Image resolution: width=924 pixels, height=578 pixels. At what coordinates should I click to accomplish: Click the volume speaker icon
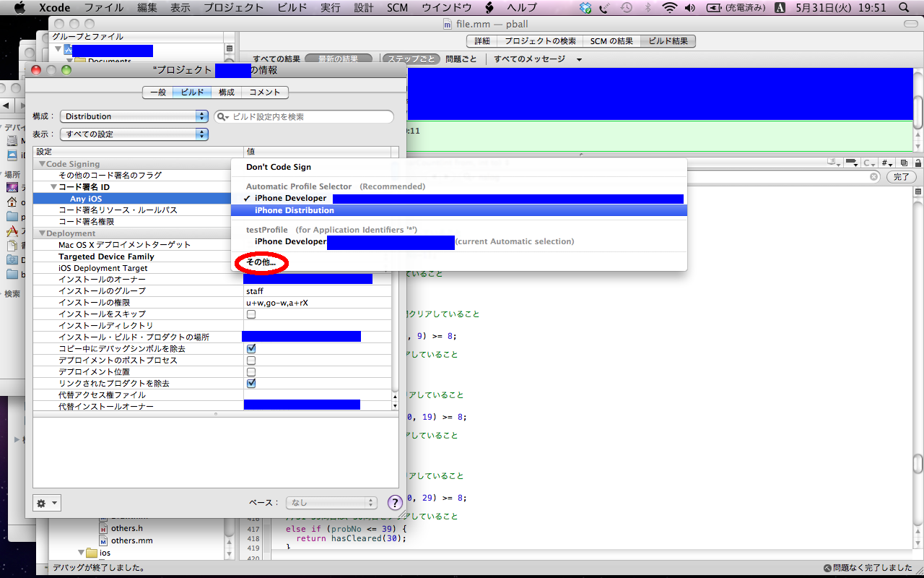point(690,8)
